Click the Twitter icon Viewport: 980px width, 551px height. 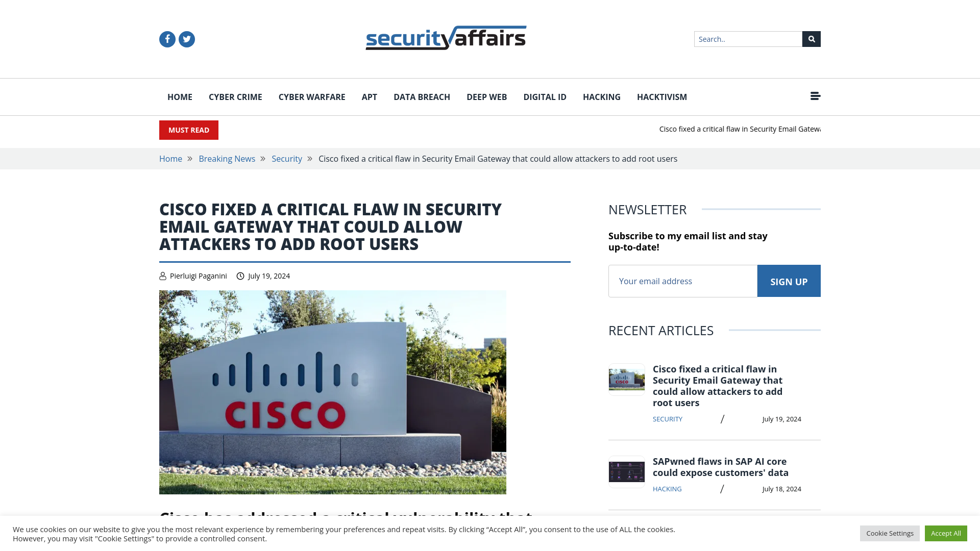[186, 39]
